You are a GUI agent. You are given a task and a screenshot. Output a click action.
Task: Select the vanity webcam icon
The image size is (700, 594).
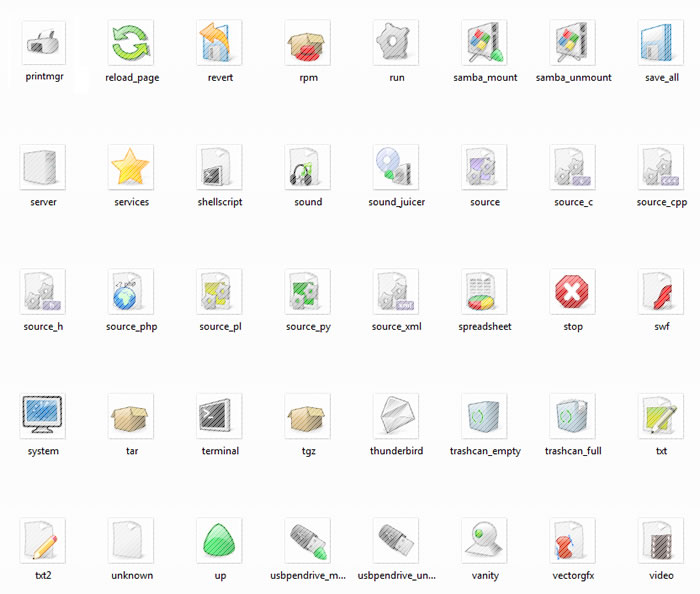pos(484,541)
